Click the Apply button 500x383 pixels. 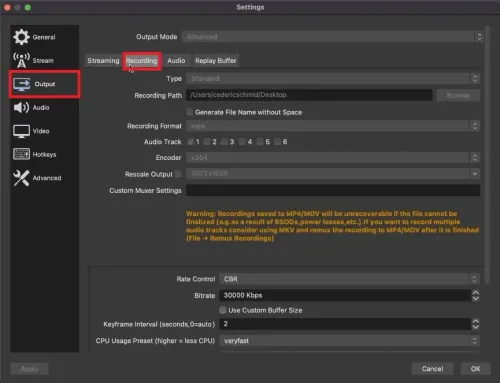(29, 369)
